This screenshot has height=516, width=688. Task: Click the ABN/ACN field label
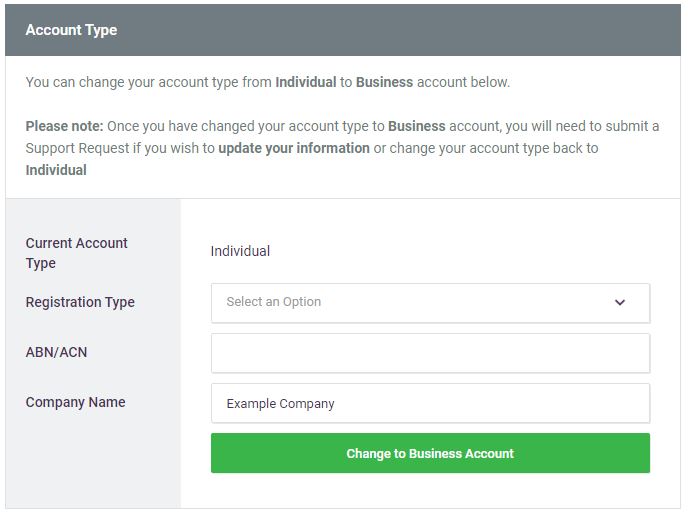56,352
